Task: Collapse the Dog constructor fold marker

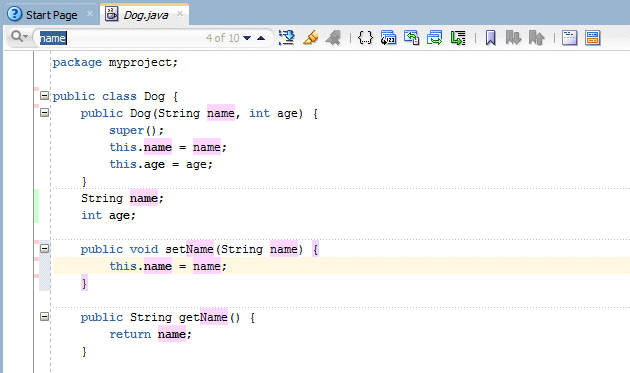Action: (45, 113)
